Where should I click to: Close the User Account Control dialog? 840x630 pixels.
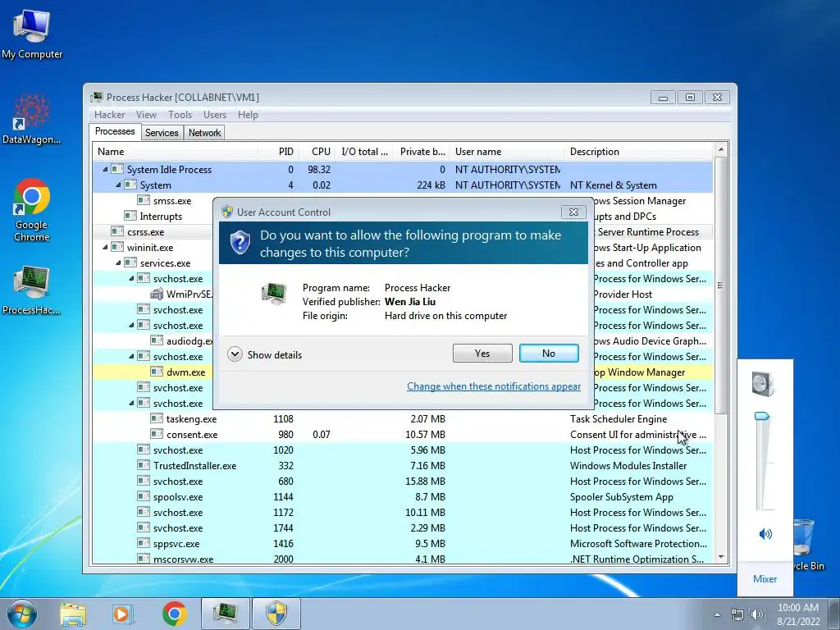click(573, 212)
